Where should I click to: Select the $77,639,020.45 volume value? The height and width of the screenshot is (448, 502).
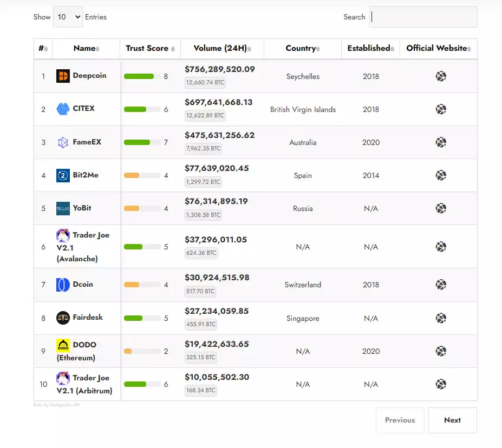(217, 168)
